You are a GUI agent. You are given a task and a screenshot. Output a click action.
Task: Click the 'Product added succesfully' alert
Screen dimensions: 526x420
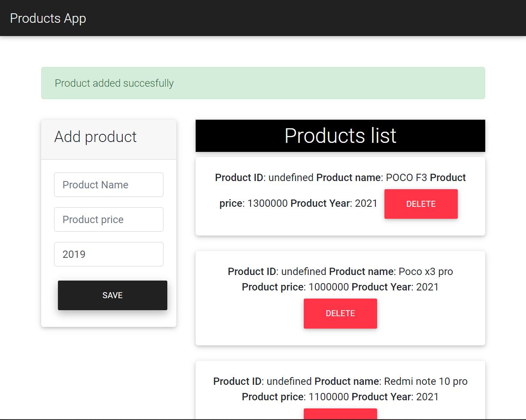[x=263, y=83]
